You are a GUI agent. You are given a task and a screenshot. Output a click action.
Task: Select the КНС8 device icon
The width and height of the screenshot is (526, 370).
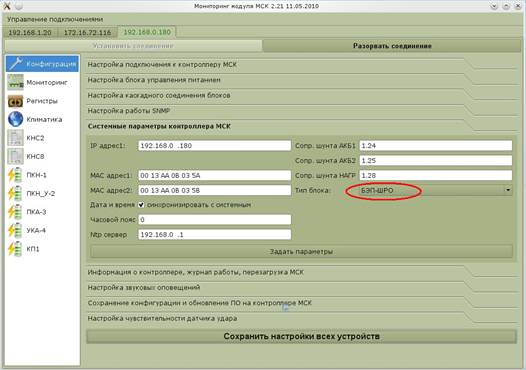(15, 156)
